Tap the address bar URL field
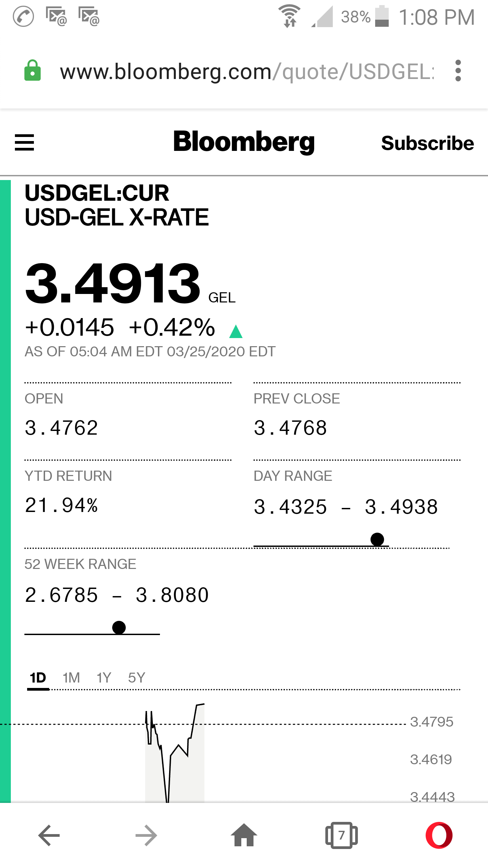Viewport: 488px width, 868px height. point(247,71)
